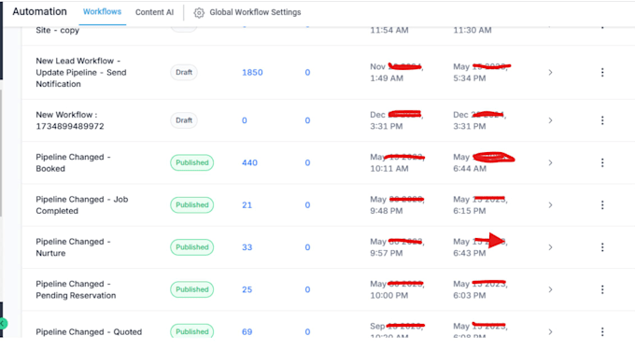
Task: Click the 440 count for Pipeline Changed - Booked
Action: coord(249,162)
